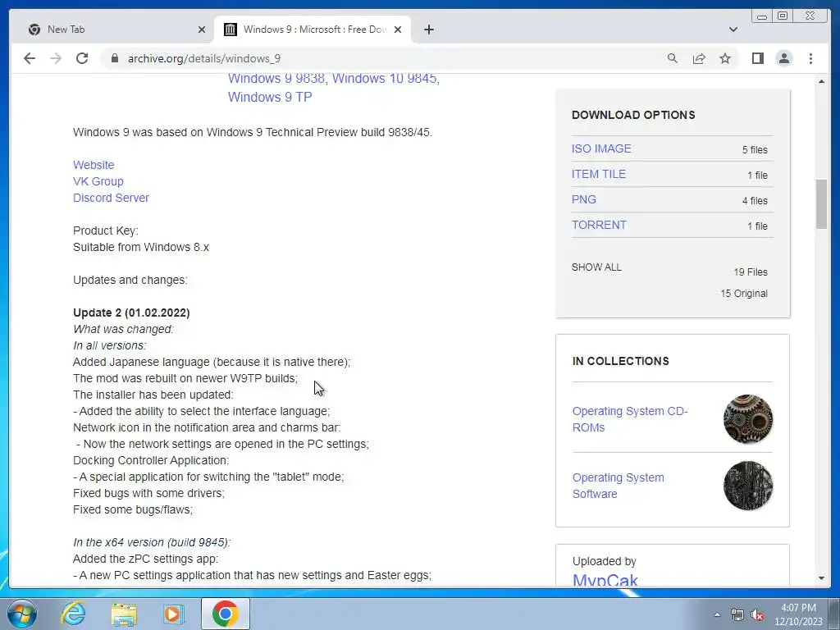Expand ISO IMAGE download option
The width and height of the screenshot is (840, 630).
coord(601,148)
